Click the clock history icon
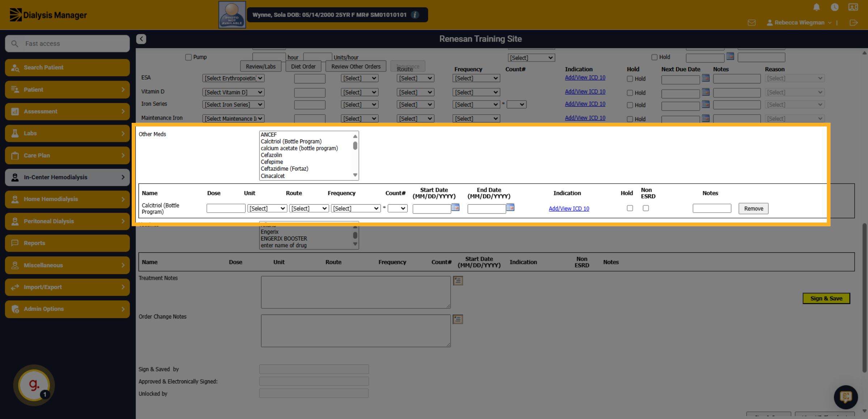Viewport: 868px width, 419px height. [835, 7]
